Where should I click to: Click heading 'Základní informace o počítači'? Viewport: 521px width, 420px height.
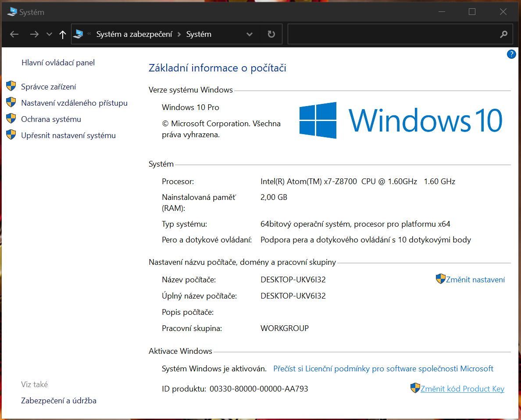click(218, 68)
